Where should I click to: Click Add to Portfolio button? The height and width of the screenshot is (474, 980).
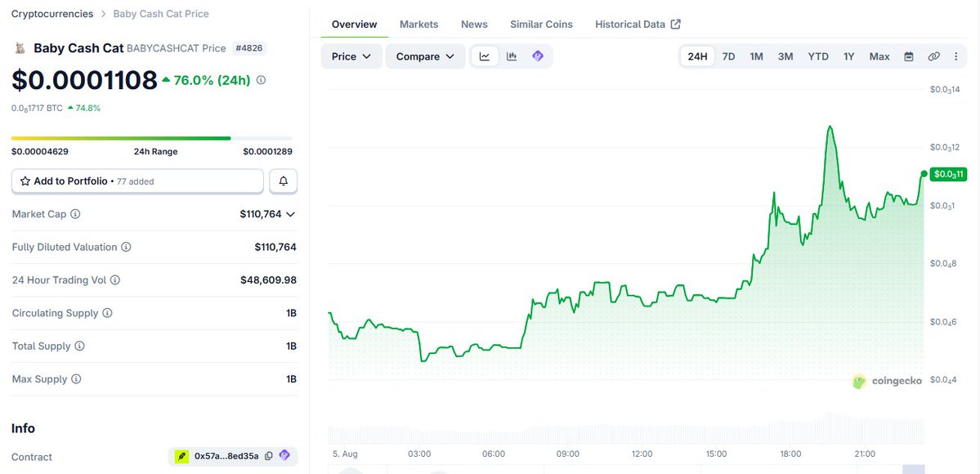tap(137, 181)
